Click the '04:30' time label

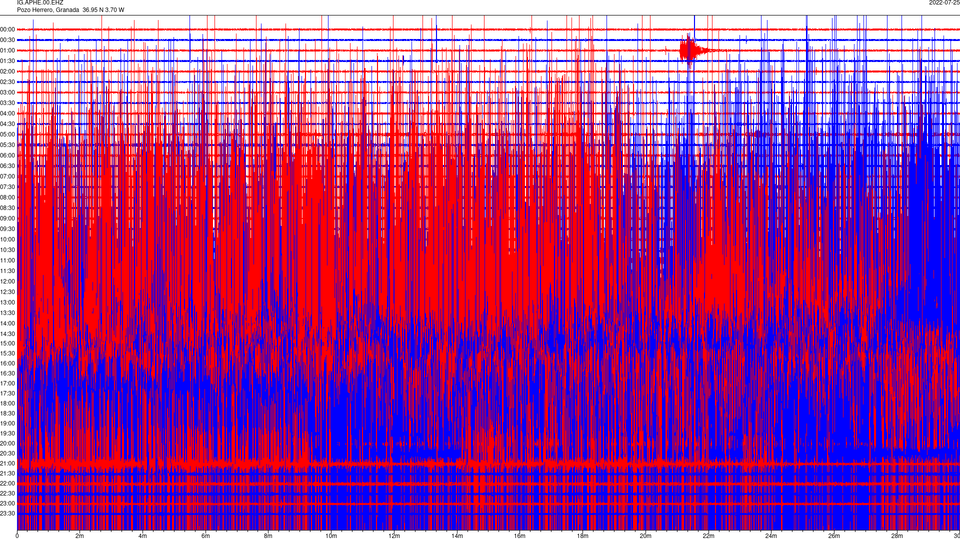(x=7, y=124)
